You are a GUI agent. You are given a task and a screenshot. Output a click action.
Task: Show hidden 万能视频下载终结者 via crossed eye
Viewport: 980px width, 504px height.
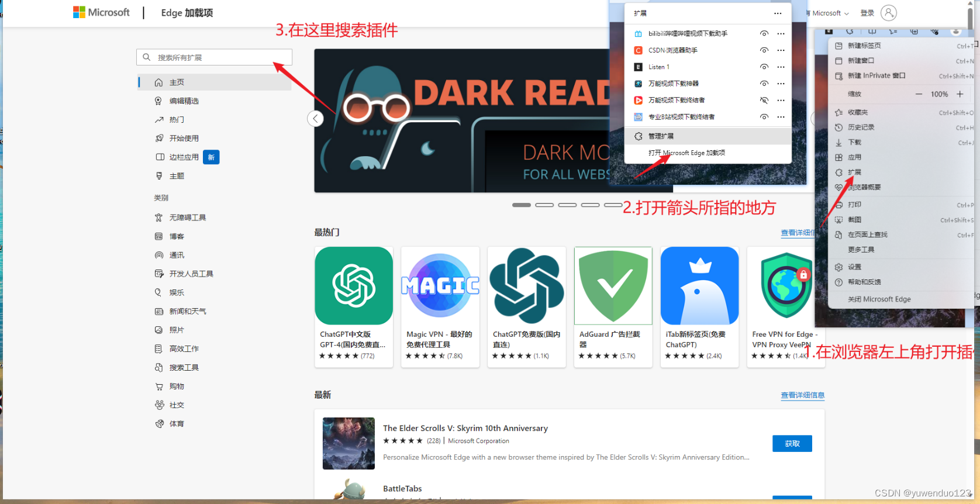click(x=764, y=101)
